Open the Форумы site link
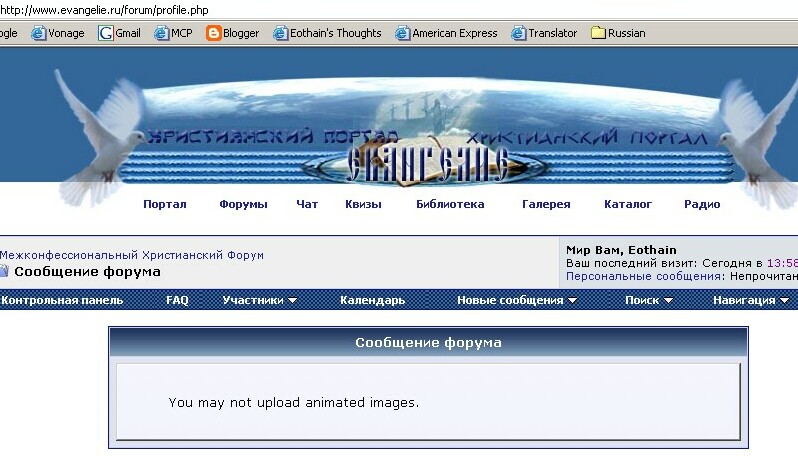Screen dimensions: 798x456 (x=243, y=204)
